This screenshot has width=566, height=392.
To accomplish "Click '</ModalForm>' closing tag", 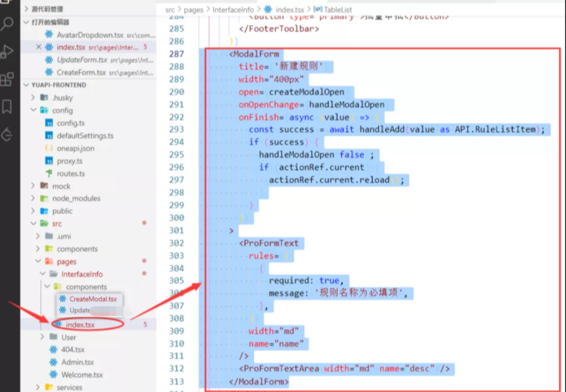I will point(258,381).
